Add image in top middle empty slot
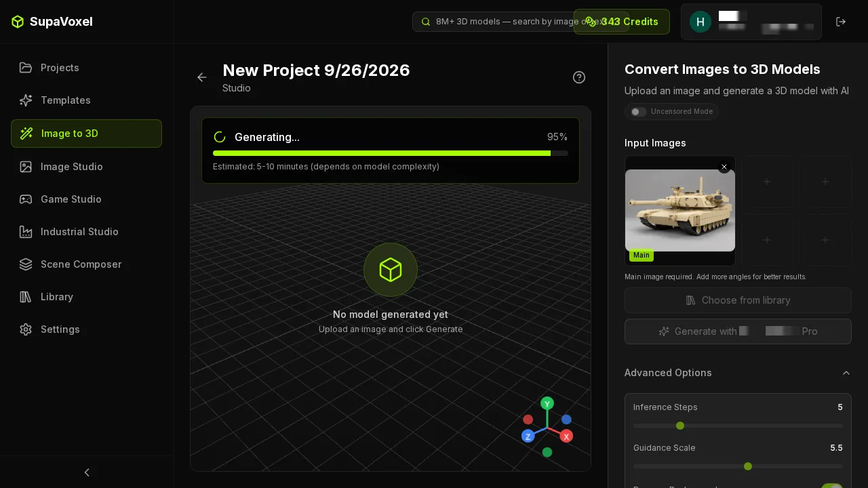Image resolution: width=868 pixels, height=488 pixels. click(767, 182)
